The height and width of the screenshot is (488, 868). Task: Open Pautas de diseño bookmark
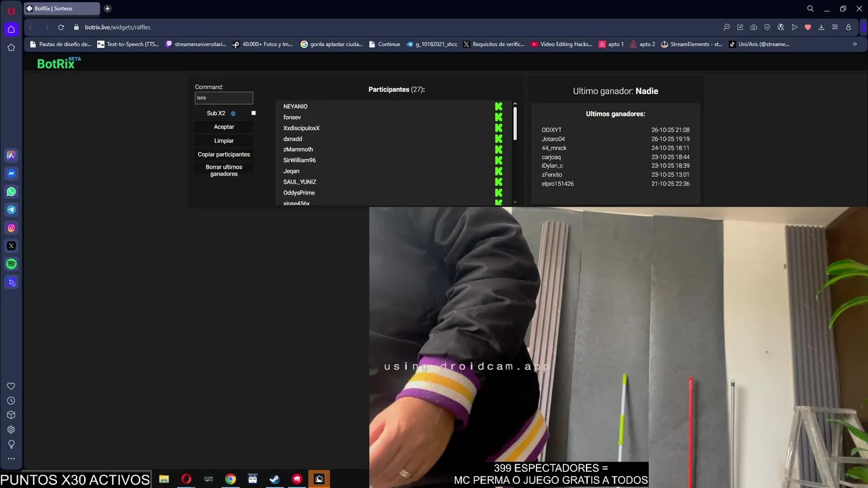(x=60, y=44)
